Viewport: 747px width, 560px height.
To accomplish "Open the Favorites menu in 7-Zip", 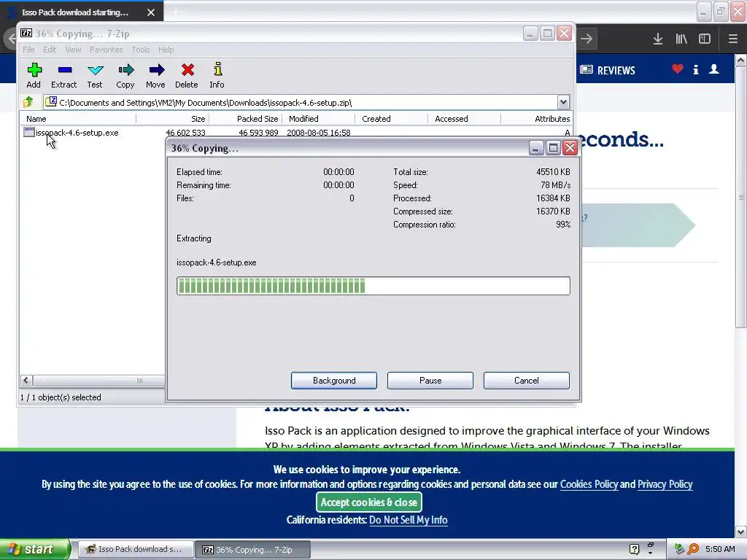I will tap(107, 50).
